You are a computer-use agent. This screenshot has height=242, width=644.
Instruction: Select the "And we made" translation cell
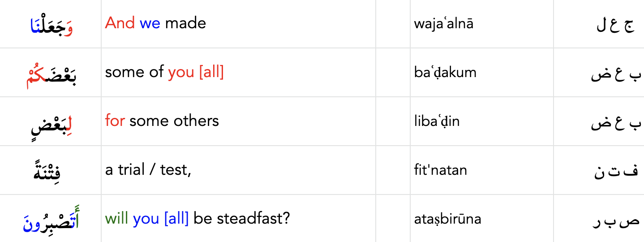tap(155, 23)
